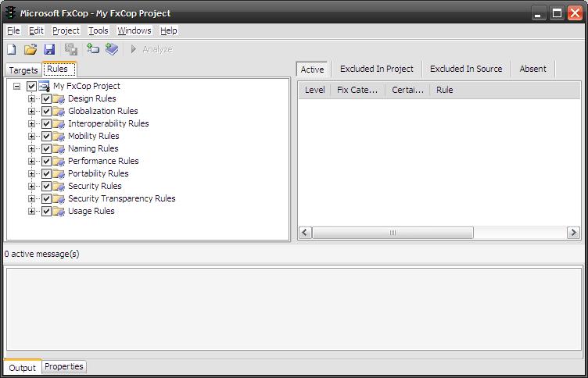This screenshot has height=378, width=588.
Task: Click the New Project toolbar icon
Action: click(x=12, y=49)
